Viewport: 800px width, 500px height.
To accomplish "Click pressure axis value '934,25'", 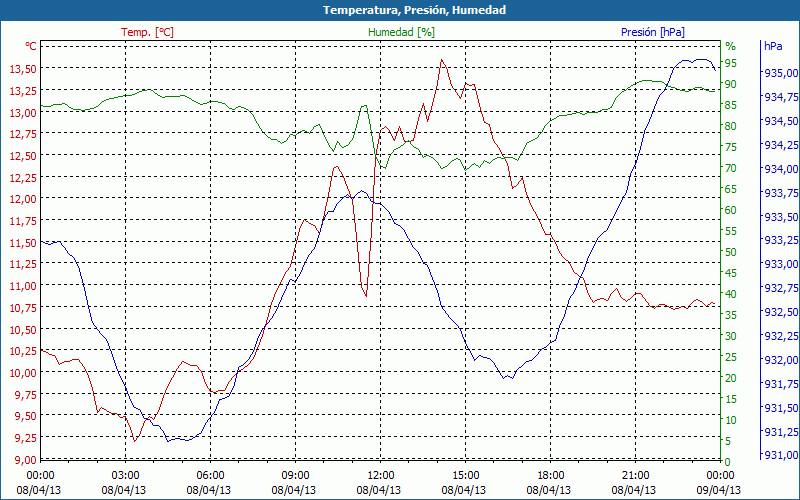I will 781,145.
